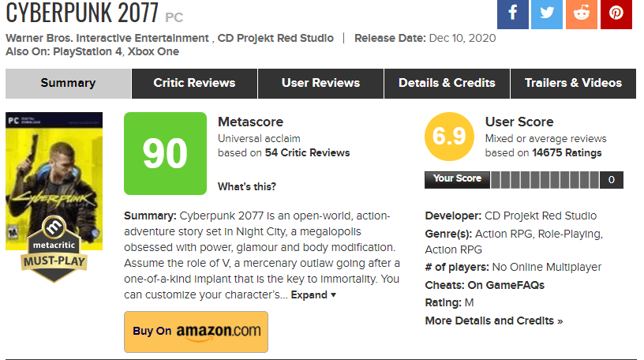Image resolution: width=644 pixels, height=360 pixels.
Task: Share the page on Reddit
Action: point(582,13)
